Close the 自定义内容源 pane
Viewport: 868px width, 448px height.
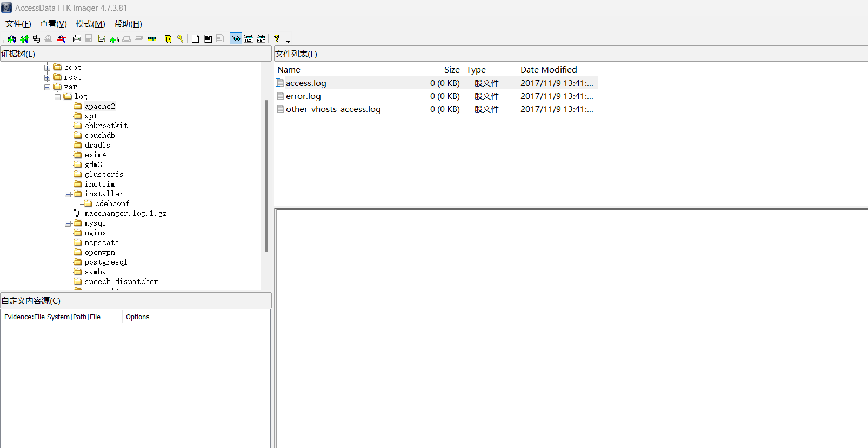point(264,301)
